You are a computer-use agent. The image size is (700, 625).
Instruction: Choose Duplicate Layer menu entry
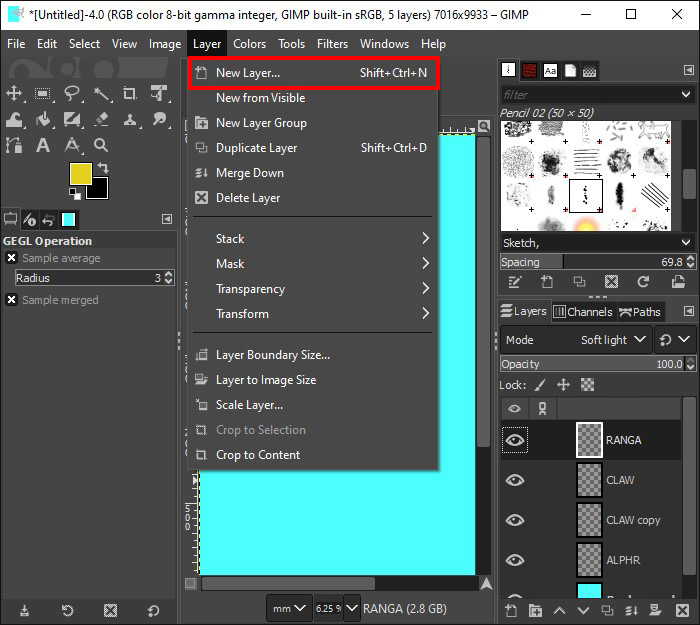(x=312, y=148)
